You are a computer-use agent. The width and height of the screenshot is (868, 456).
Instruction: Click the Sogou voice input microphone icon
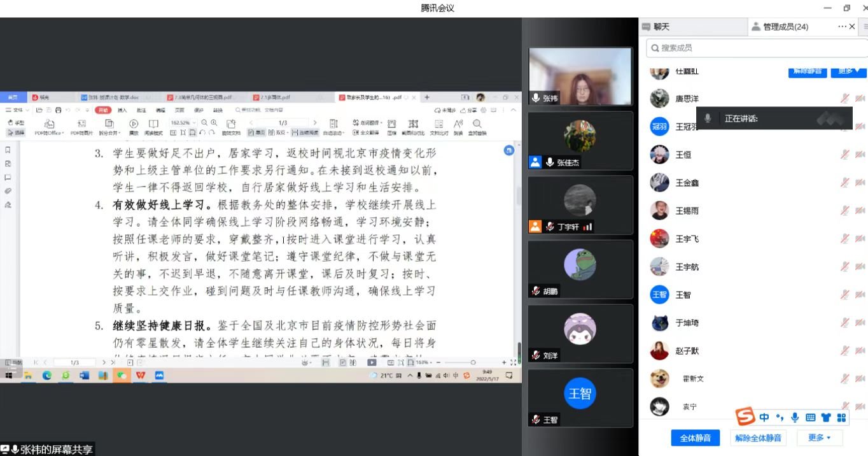tap(795, 418)
